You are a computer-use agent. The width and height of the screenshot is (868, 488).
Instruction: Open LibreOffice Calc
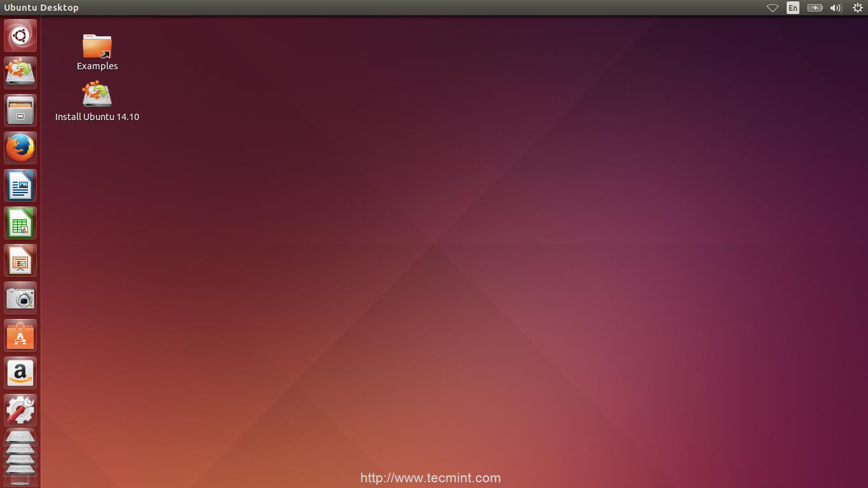click(x=20, y=222)
